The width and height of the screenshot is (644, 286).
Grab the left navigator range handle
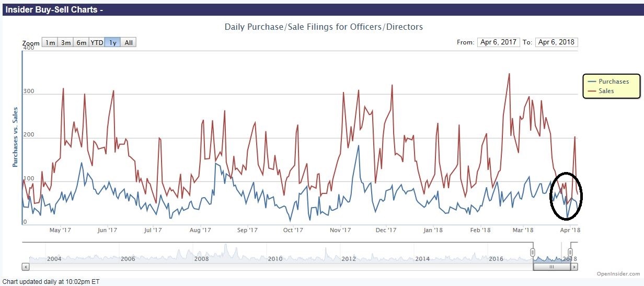click(533, 253)
